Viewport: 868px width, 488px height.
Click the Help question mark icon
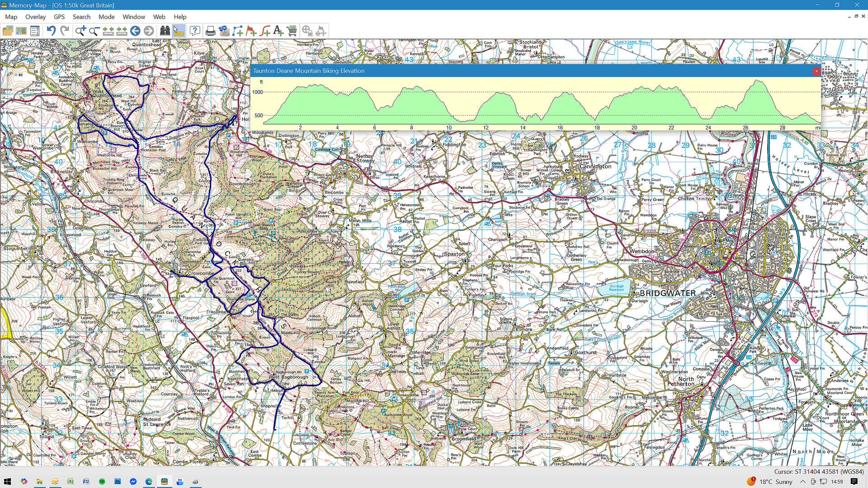tap(195, 31)
